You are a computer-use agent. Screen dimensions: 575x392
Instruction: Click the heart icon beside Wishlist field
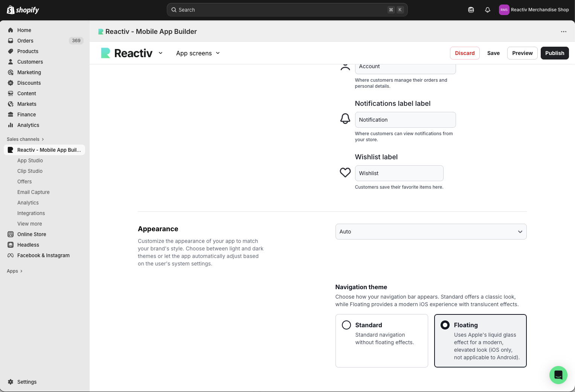pos(345,173)
